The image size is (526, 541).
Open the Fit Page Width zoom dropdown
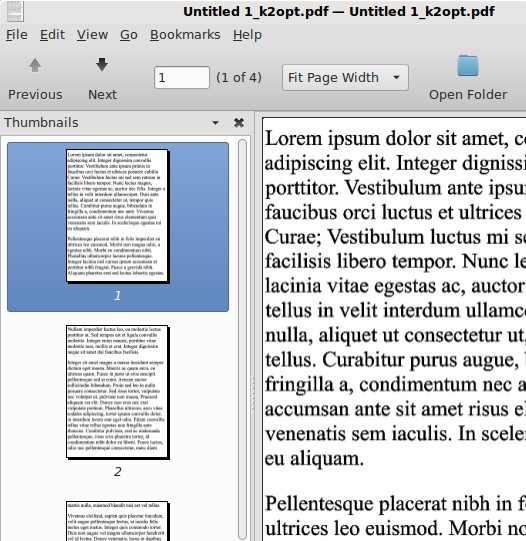(x=345, y=77)
